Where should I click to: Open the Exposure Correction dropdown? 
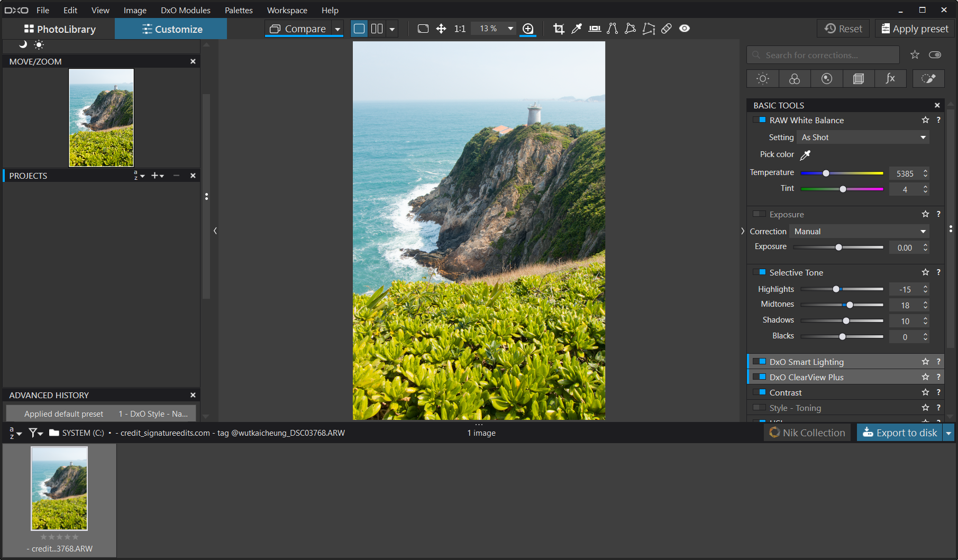point(859,231)
